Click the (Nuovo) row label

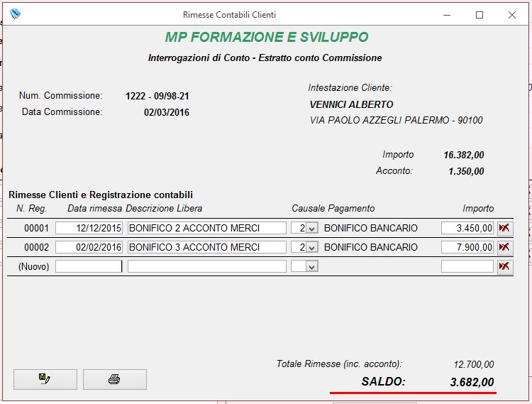click(33, 266)
